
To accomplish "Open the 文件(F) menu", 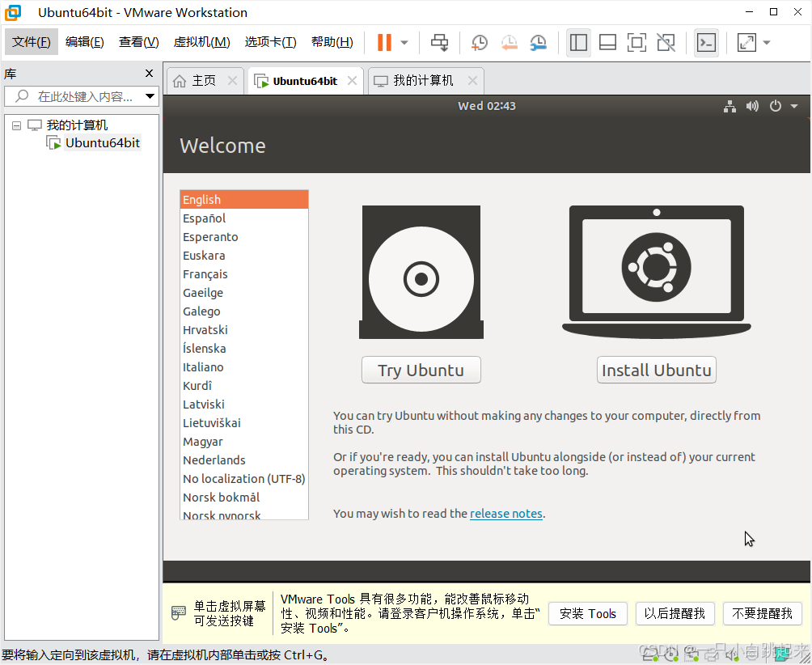I will click(32, 42).
